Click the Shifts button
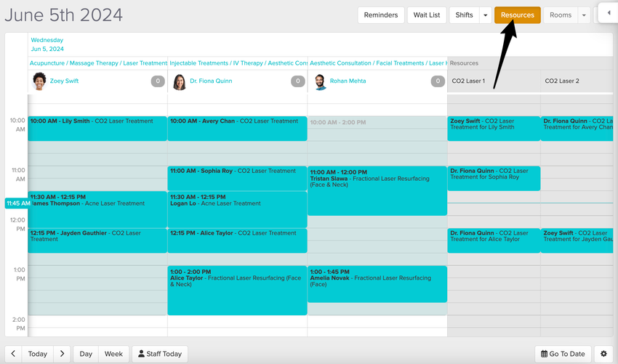The image size is (618, 364). (x=464, y=15)
